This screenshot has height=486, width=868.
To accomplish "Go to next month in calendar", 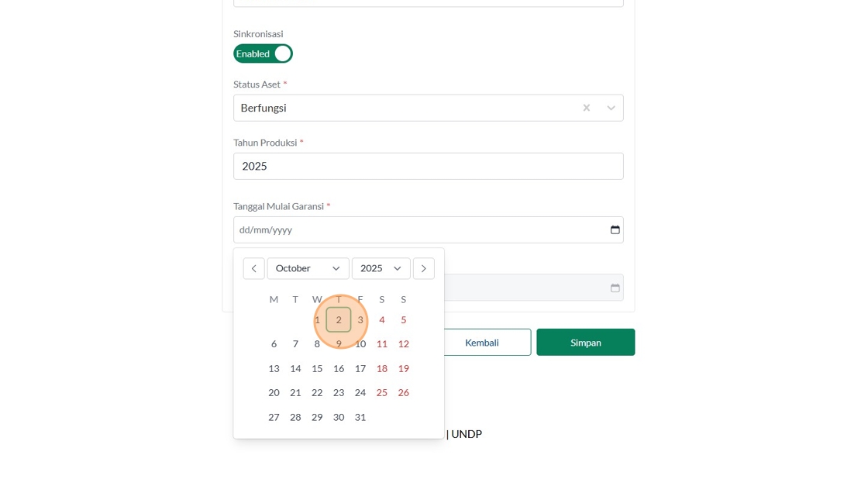I will (423, 268).
